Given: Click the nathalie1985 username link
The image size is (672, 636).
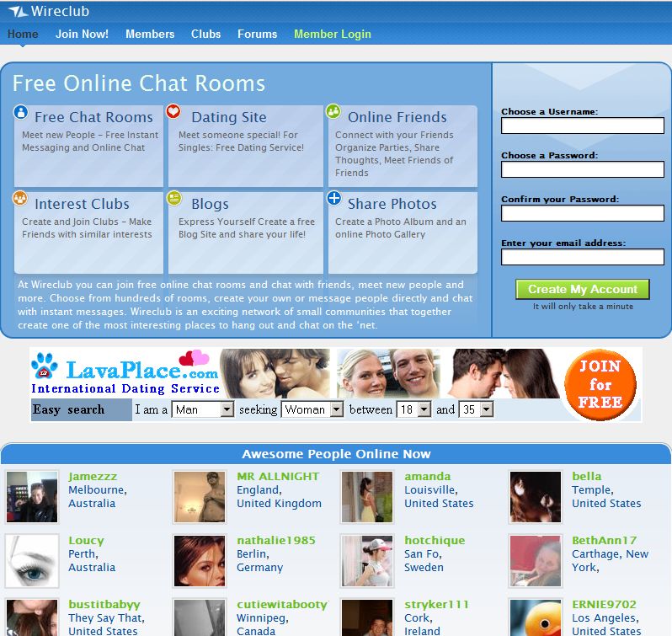Looking at the screenshot, I should pos(276,541).
